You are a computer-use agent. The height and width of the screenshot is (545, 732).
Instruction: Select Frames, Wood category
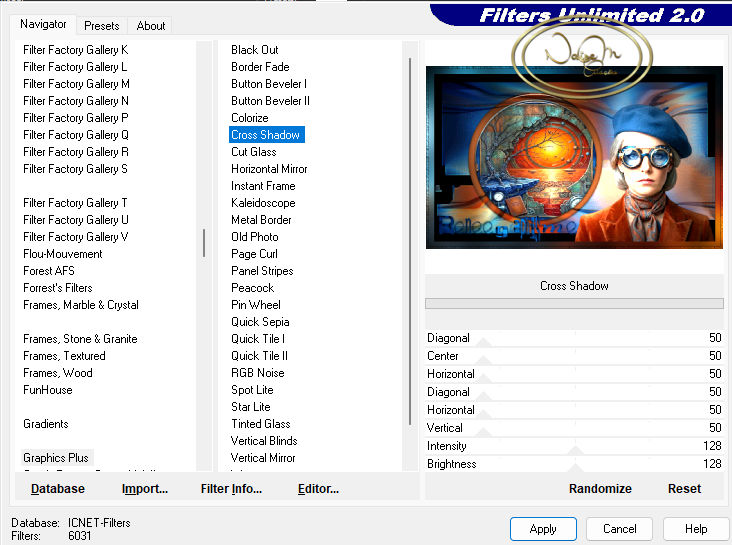click(58, 373)
